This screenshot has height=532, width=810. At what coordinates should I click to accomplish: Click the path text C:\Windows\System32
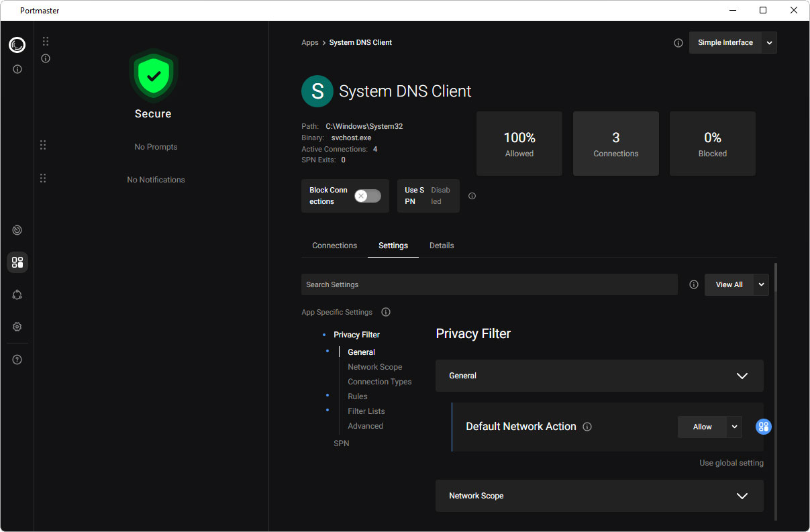pos(364,126)
